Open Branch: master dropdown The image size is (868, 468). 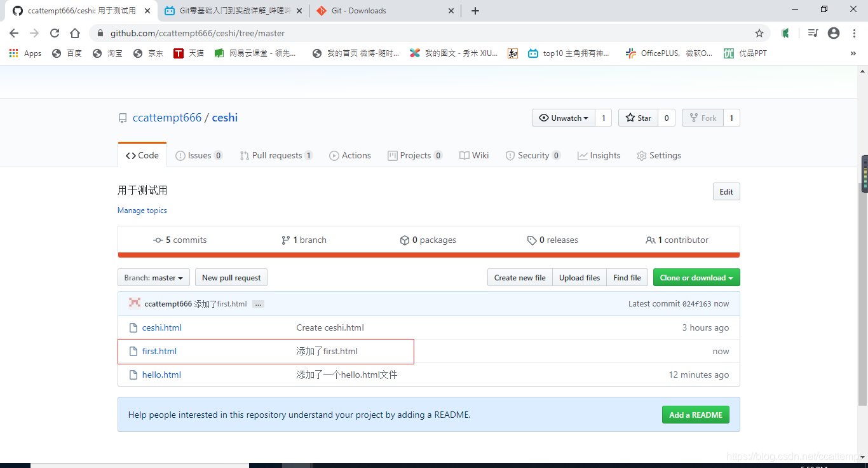point(154,278)
